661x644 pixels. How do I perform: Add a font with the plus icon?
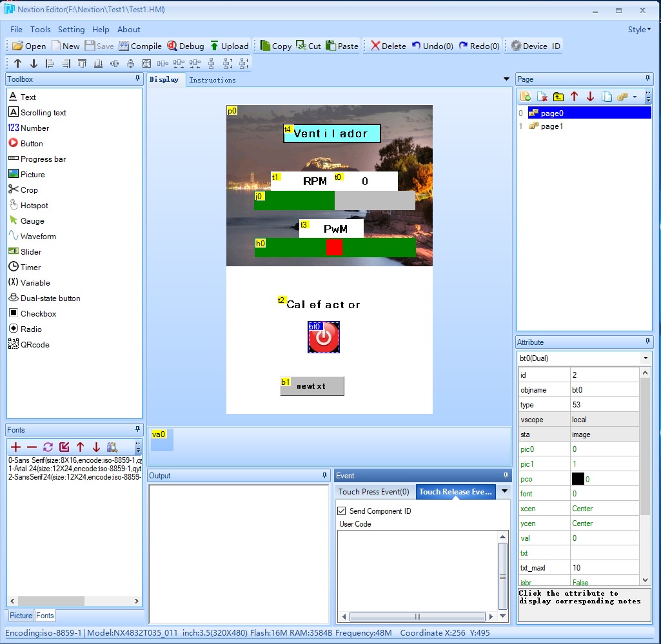15,447
